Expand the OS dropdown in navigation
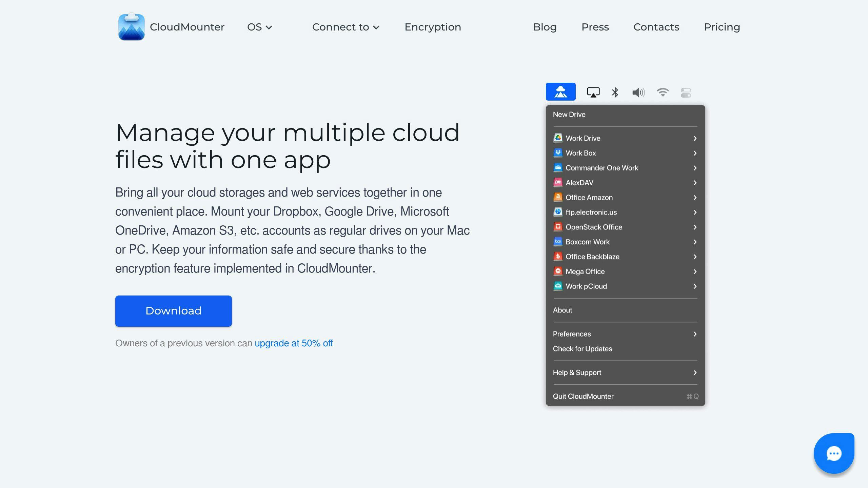Screen dimensions: 868x488 coord(259,27)
